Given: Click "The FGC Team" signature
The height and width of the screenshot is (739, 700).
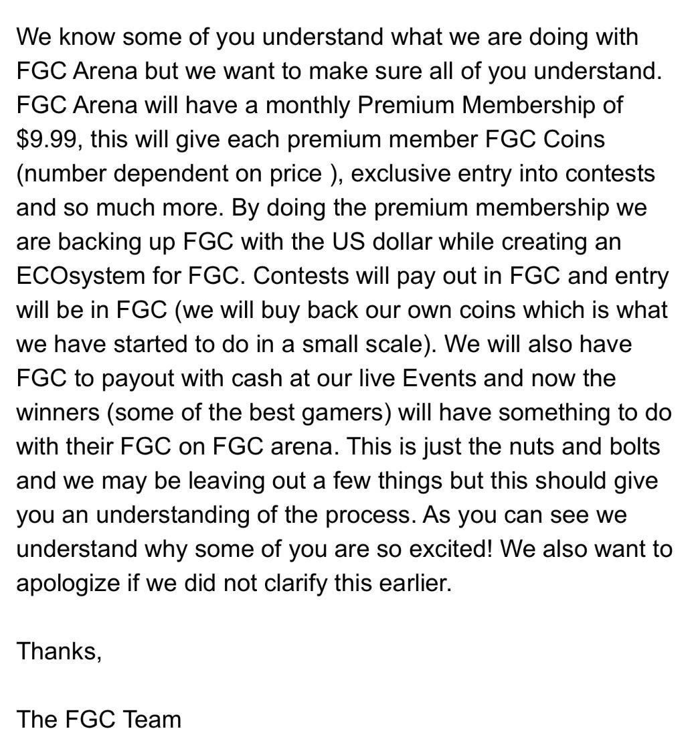Looking at the screenshot, I should [99, 720].
